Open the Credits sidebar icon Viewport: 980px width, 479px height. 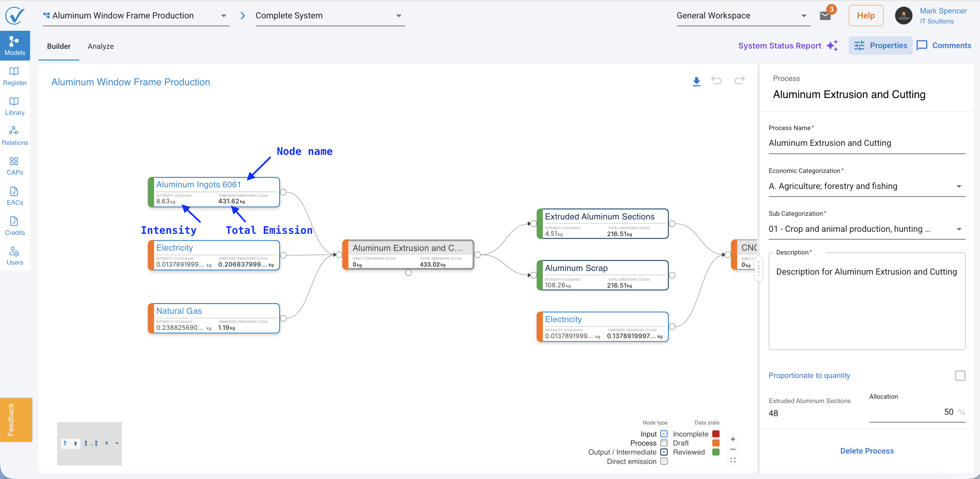14,226
